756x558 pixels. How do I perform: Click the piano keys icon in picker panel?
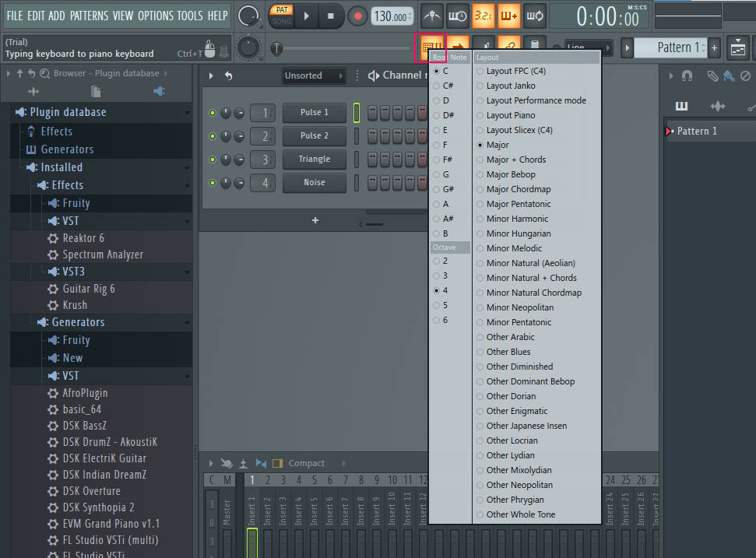681,106
